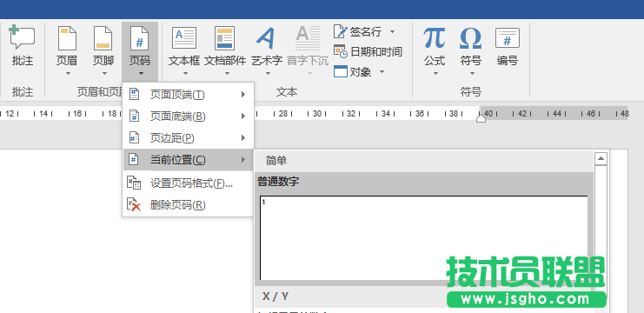Insert a 文本框 text box

click(184, 50)
